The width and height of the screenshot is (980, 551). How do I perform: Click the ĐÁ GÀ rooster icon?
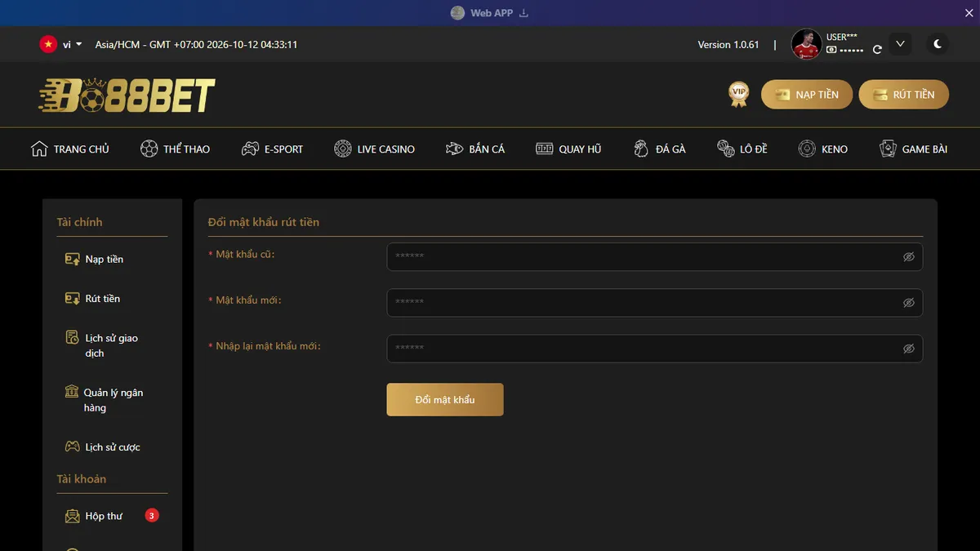641,149
